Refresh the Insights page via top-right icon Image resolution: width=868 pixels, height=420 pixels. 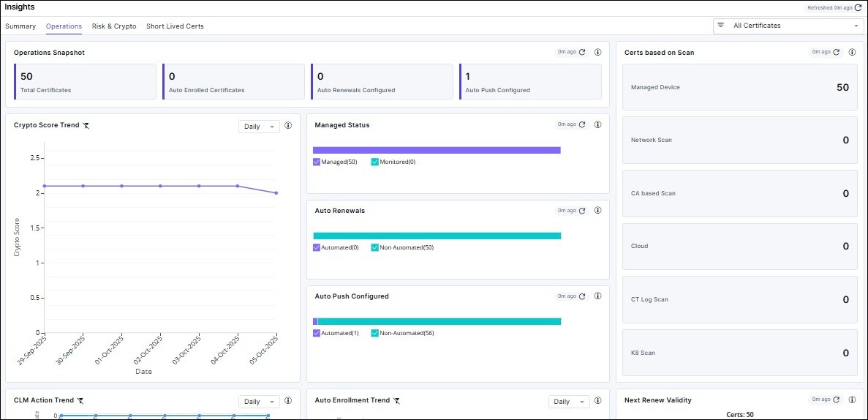pyautogui.click(x=858, y=8)
